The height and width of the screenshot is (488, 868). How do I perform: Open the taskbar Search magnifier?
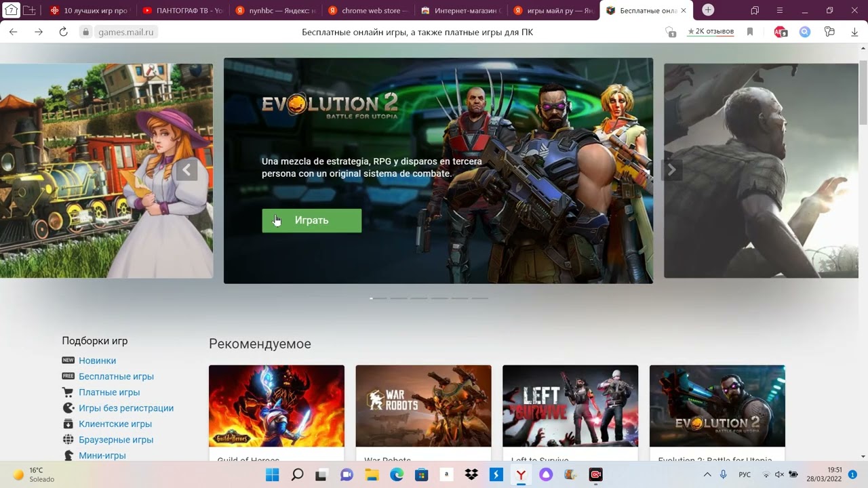click(x=297, y=474)
